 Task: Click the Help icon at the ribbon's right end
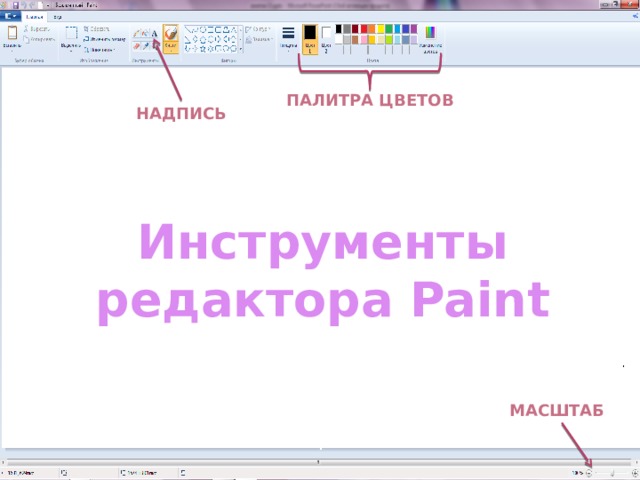click(636, 16)
